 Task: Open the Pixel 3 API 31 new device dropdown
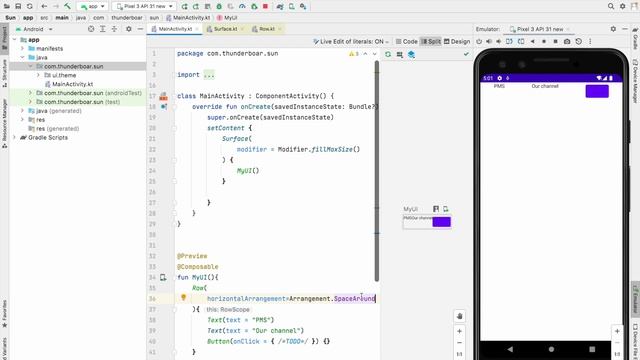click(x=144, y=7)
